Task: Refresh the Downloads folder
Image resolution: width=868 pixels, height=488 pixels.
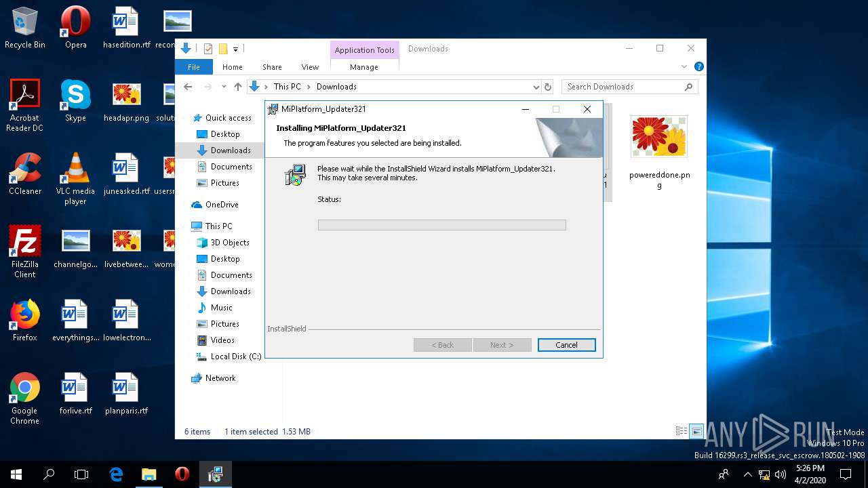Action: [x=548, y=87]
